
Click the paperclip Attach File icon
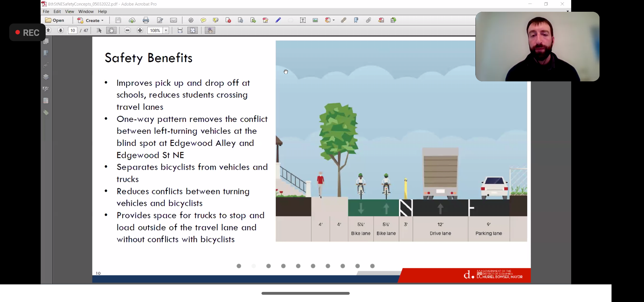click(x=368, y=20)
